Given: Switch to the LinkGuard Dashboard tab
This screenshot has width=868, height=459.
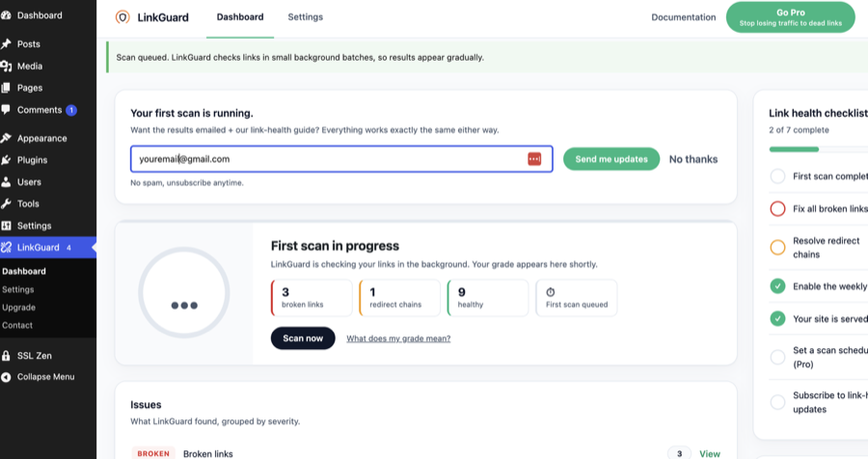Looking at the screenshot, I should pyautogui.click(x=240, y=17).
